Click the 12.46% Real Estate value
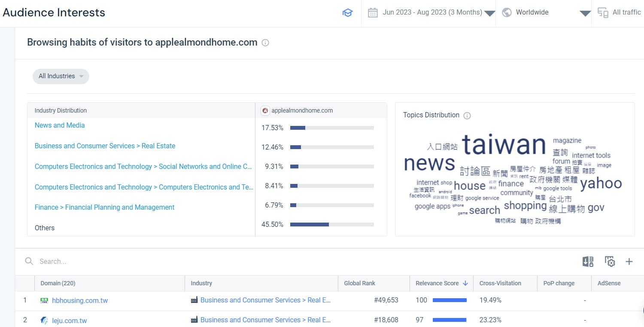Image resolution: width=644 pixels, height=327 pixels. [273, 147]
